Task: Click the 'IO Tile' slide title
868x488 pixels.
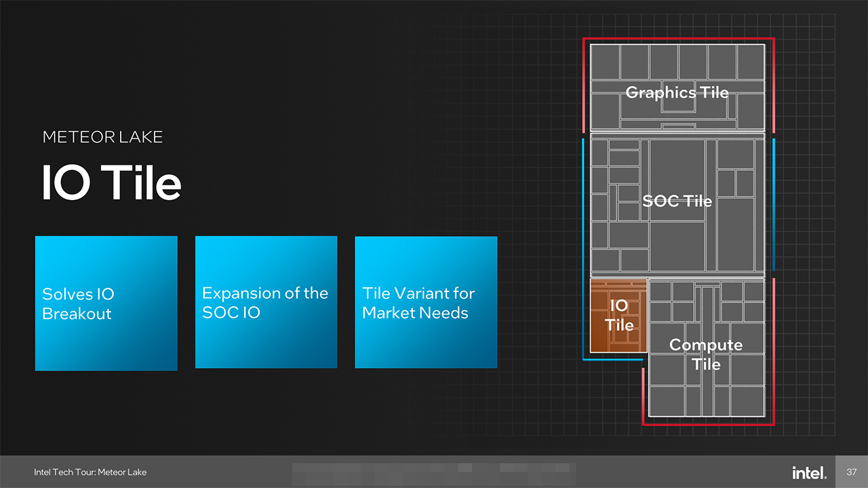Action: 111,183
